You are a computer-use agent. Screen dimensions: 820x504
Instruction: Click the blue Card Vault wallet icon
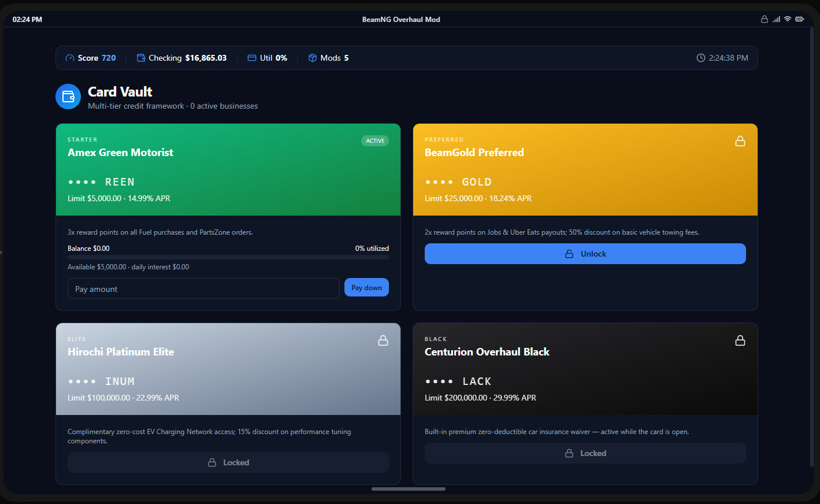point(68,97)
